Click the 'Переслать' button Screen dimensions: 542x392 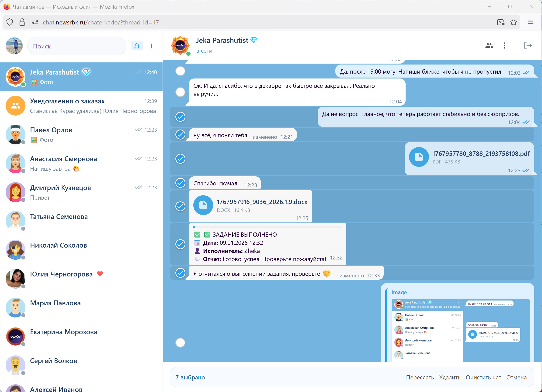[x=420, y=377]
